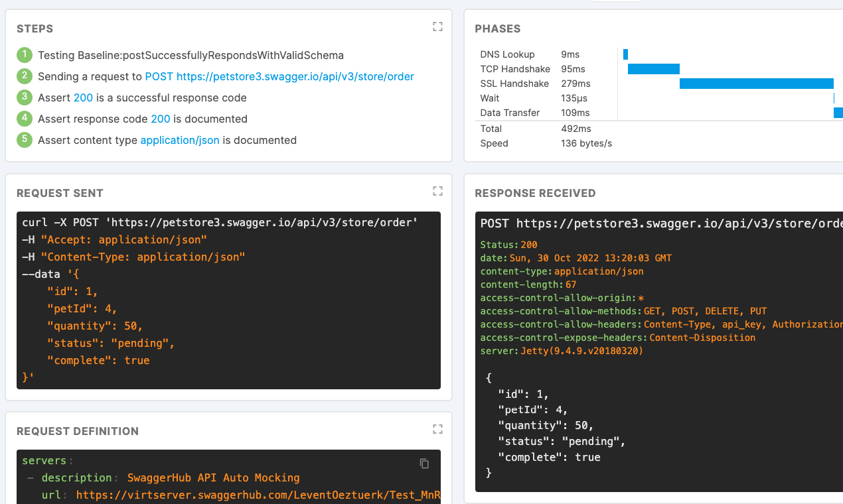Click the POST URL title in response panel
This screenshot has height=504, width=843.
(662, 223)
